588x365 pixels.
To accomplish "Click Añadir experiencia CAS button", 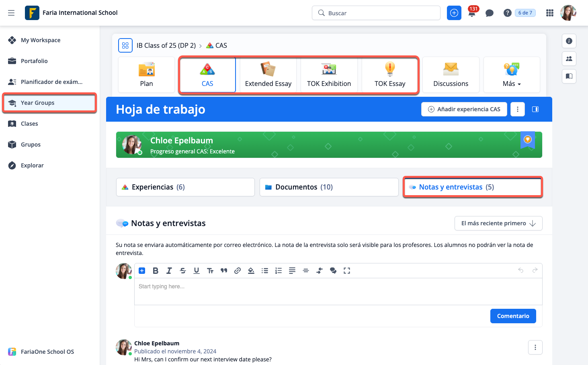I will click(x=464, y=109).
